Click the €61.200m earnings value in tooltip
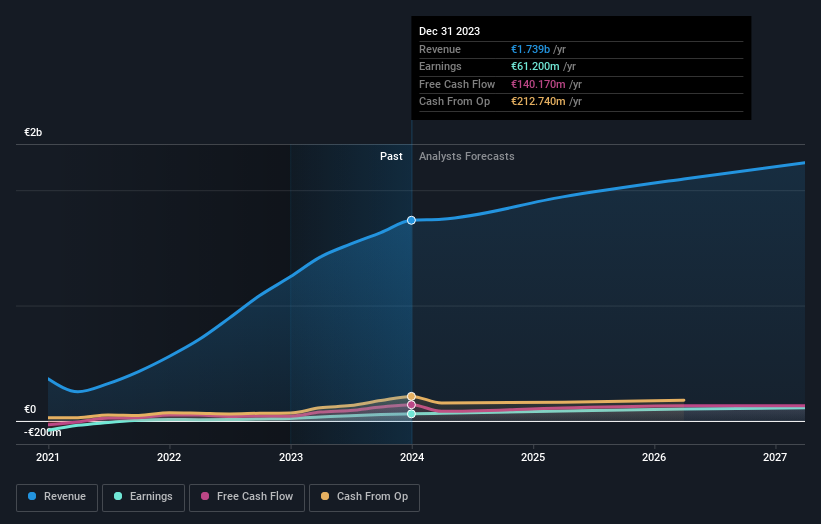The image size is (821, 524). click(535, 66)
